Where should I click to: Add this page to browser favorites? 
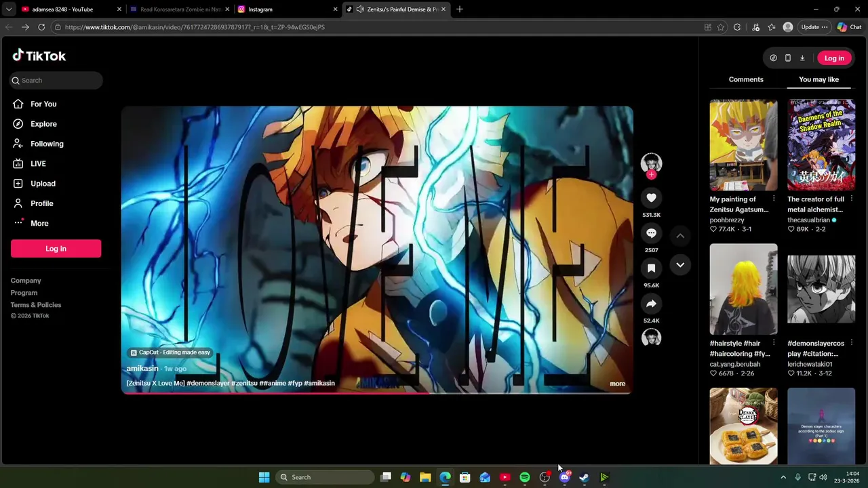tap(720, 27)
